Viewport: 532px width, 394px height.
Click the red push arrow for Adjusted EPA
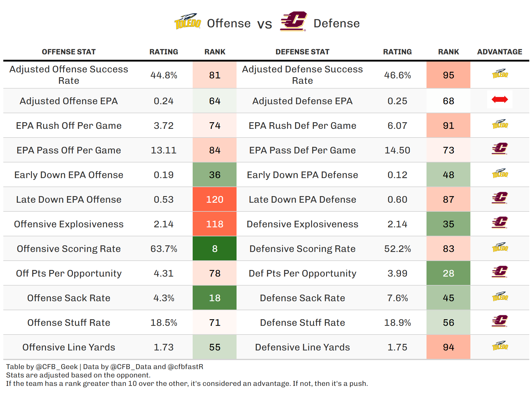(x=500, y=99)
